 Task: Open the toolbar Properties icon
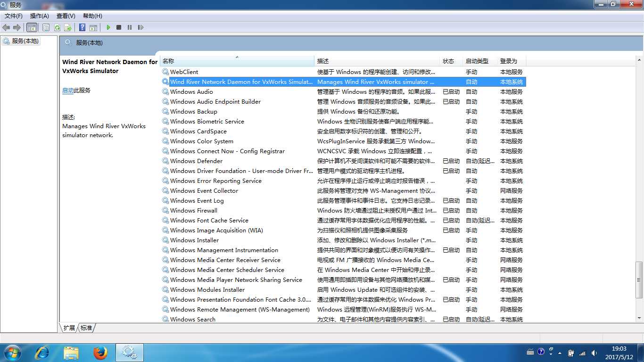pos(46,27)
